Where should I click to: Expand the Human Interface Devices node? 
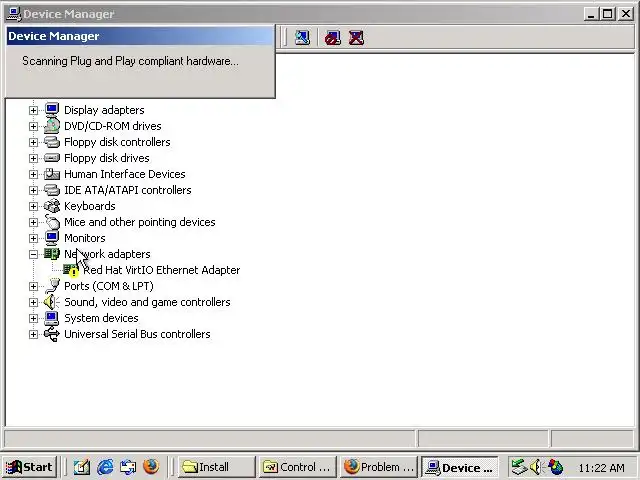[33, 174]
